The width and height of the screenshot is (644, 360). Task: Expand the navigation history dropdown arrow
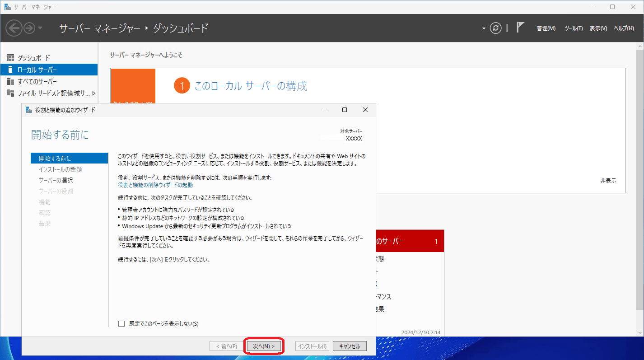pos(40,28)
